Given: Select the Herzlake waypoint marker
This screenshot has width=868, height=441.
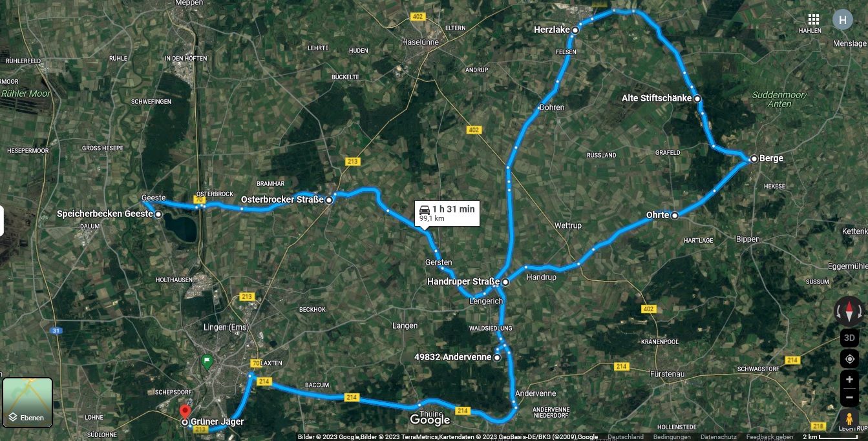Looking at the screenshot, I should [575, 30].
